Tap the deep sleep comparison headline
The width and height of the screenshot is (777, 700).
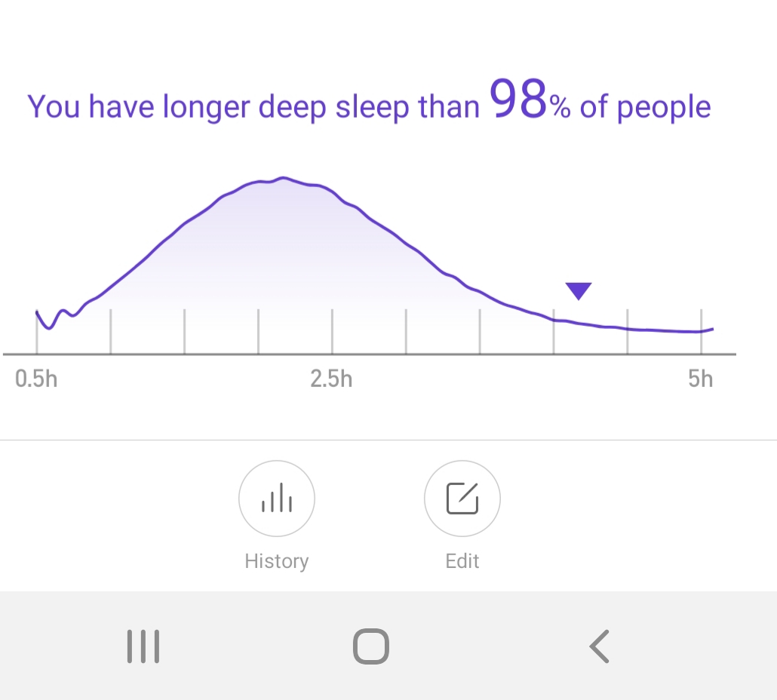pyautogui.click(x=369, y=102)
